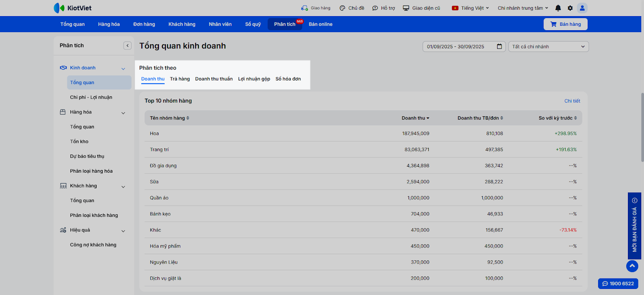The image size is (644, 295).
Task: Switch to the Lợi nhuận gộp tab
Action: pyautogui.click(x=254, y=79)
